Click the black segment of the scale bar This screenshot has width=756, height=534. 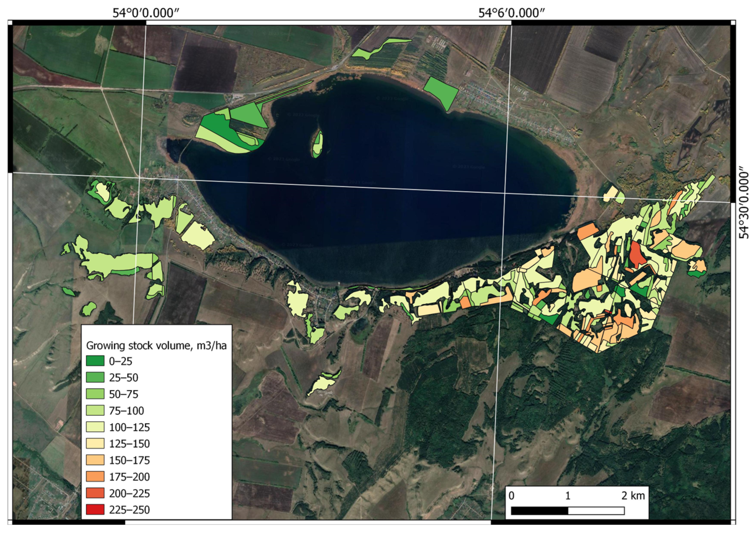tap(539, 511)
